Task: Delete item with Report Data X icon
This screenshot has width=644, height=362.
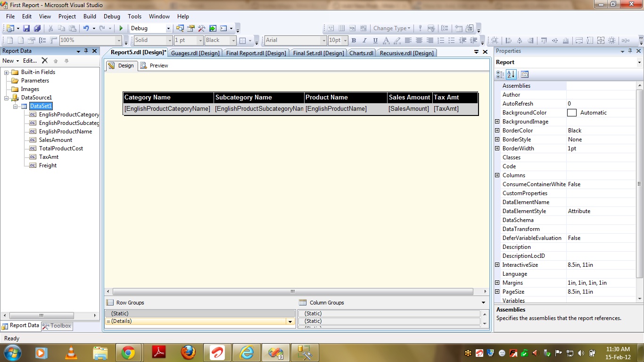Action: (x=44, y=61)
